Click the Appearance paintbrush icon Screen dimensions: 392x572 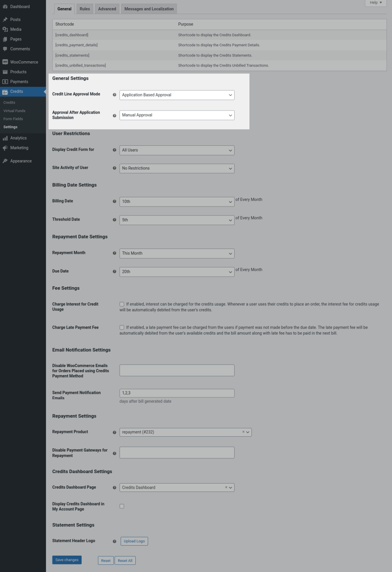(x=5, y=161)
